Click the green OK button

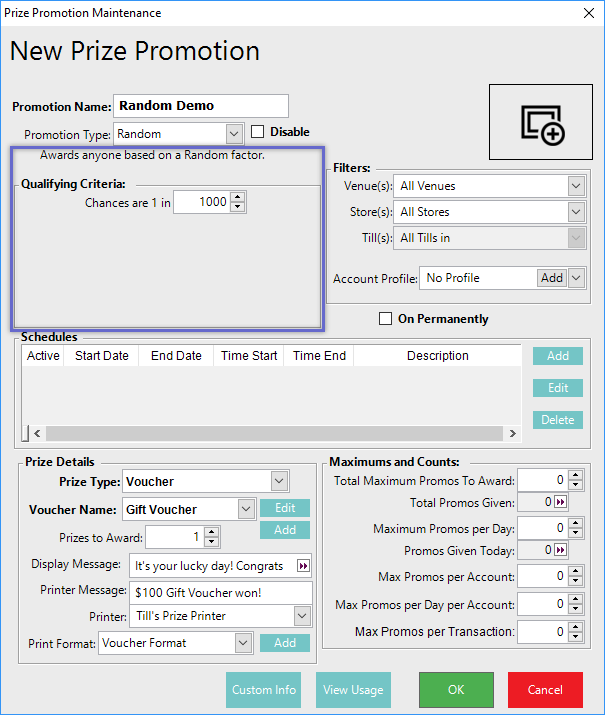(456, 689)
